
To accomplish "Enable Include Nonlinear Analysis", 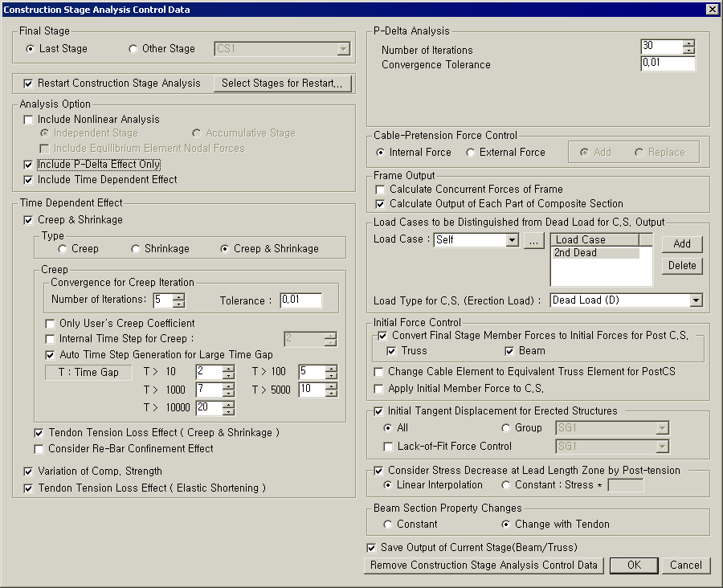I will click(28, 119).
